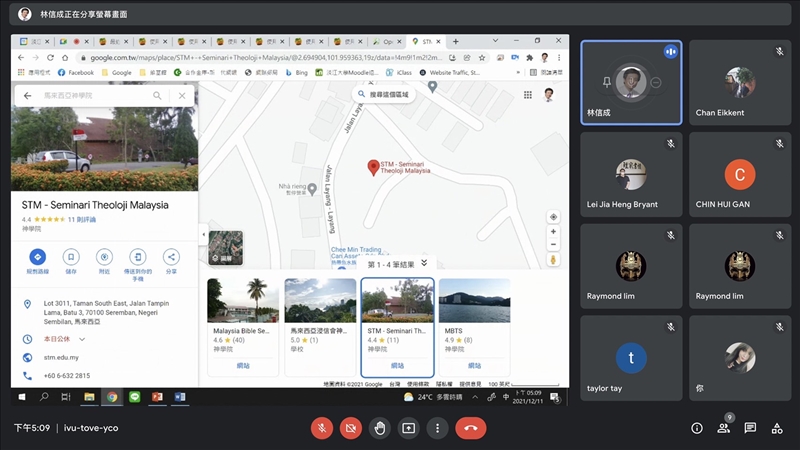800x450 pixels.
Task: Open the in-call chat panel
Action: point(750,428)
